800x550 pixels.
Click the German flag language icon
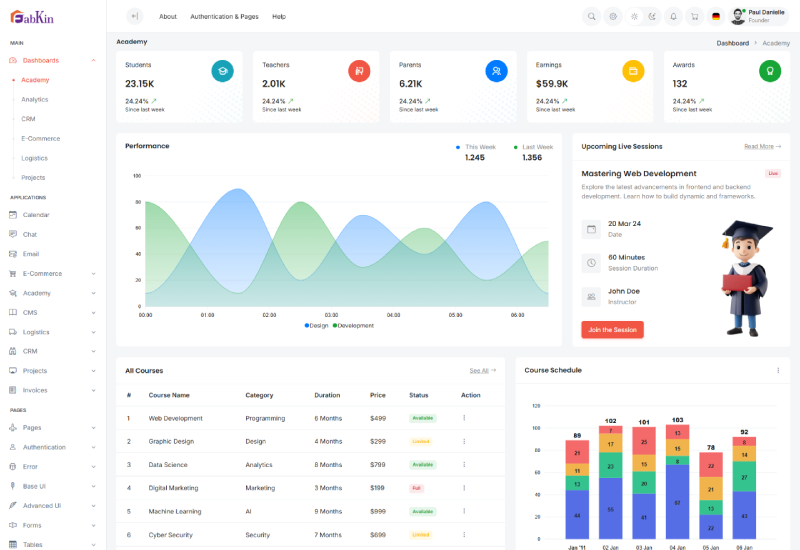coord(716,16)
